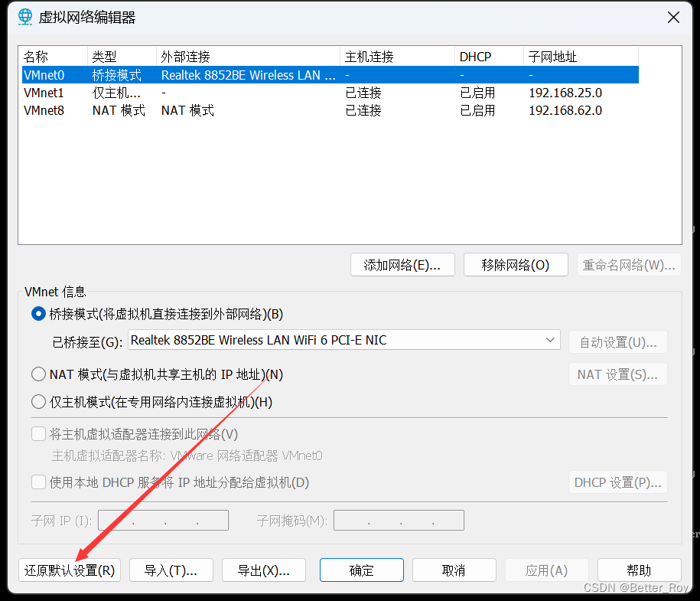Select the 桥接模式 radio button

point(39,314)
